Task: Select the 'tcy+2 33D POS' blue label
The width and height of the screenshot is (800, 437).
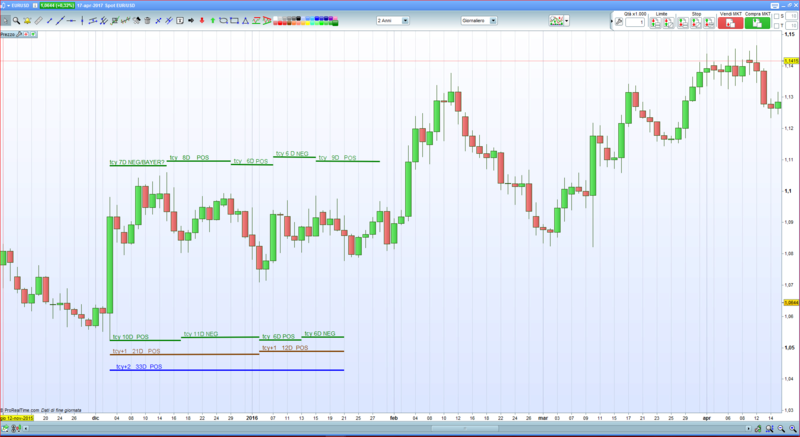Action: click(x=139, y=367)
